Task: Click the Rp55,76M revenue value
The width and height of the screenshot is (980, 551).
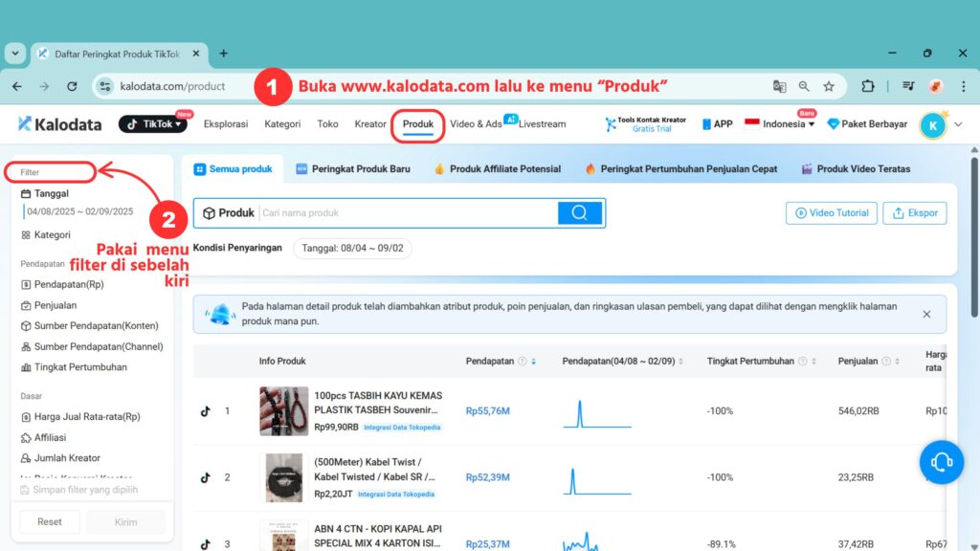Action: 487,411
